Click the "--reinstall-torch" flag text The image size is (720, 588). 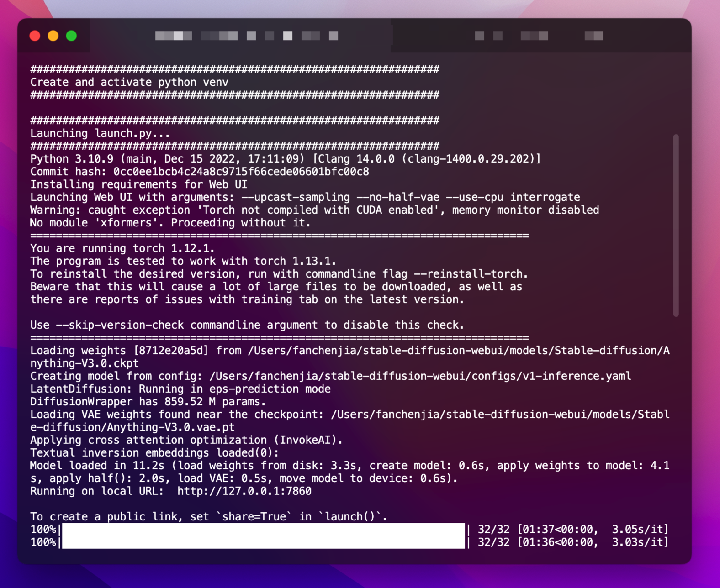pyautogui.click(x=468, y=274)
